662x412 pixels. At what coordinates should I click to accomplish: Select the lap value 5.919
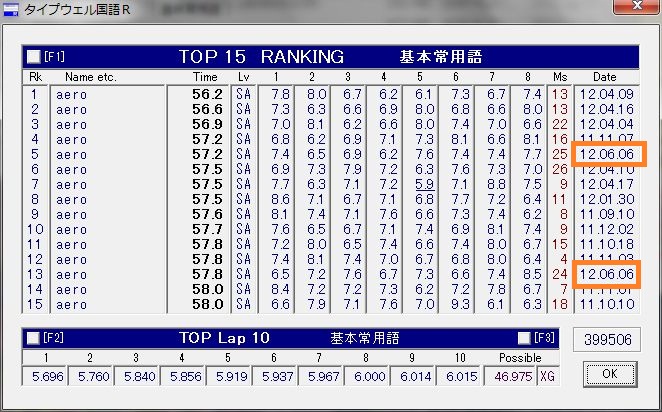click(x=231, y=377)
